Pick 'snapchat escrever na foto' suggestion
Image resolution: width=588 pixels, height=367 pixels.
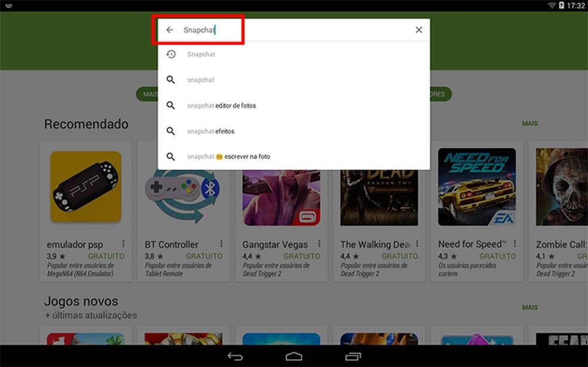[293, 157]
